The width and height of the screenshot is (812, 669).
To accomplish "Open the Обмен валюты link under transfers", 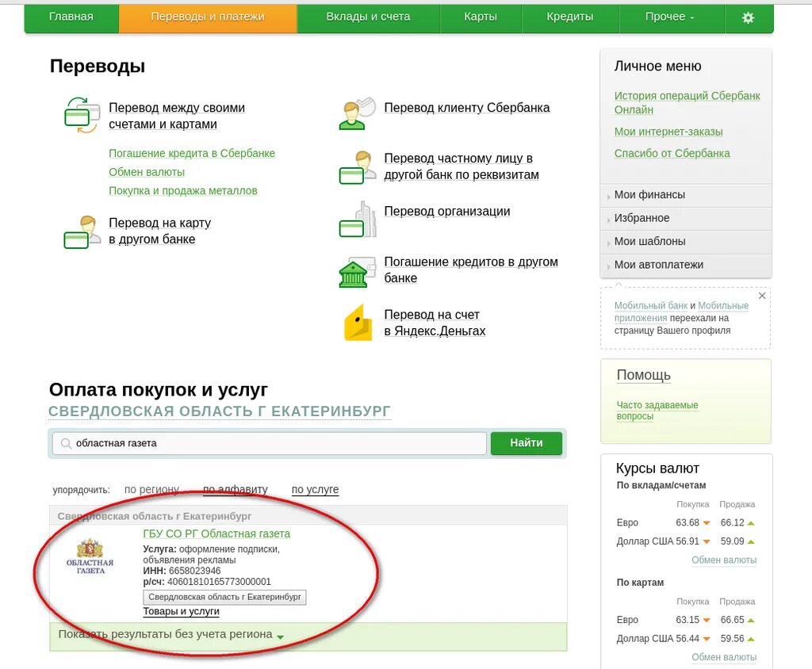I will click(147, 173).
